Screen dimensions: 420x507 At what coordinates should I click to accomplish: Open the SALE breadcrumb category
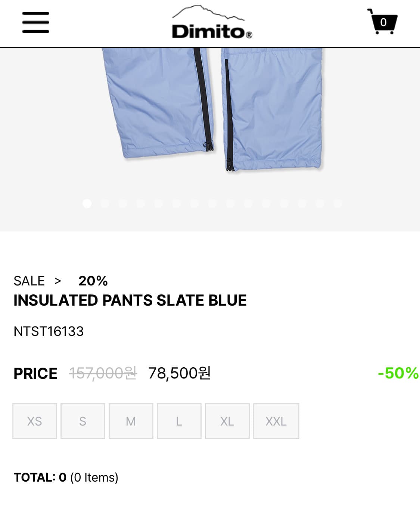point(29,281)
